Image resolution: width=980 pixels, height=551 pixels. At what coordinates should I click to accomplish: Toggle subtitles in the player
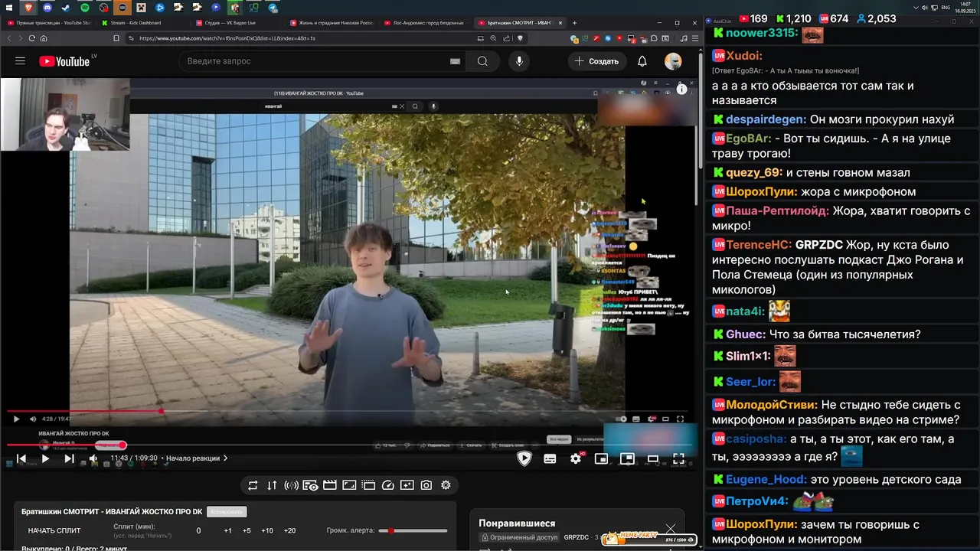click(550, 458)
